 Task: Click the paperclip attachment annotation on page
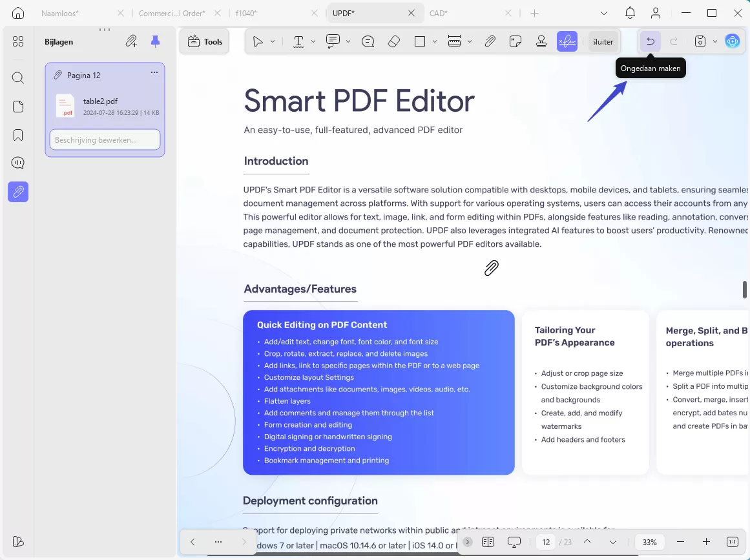[491, 268]
